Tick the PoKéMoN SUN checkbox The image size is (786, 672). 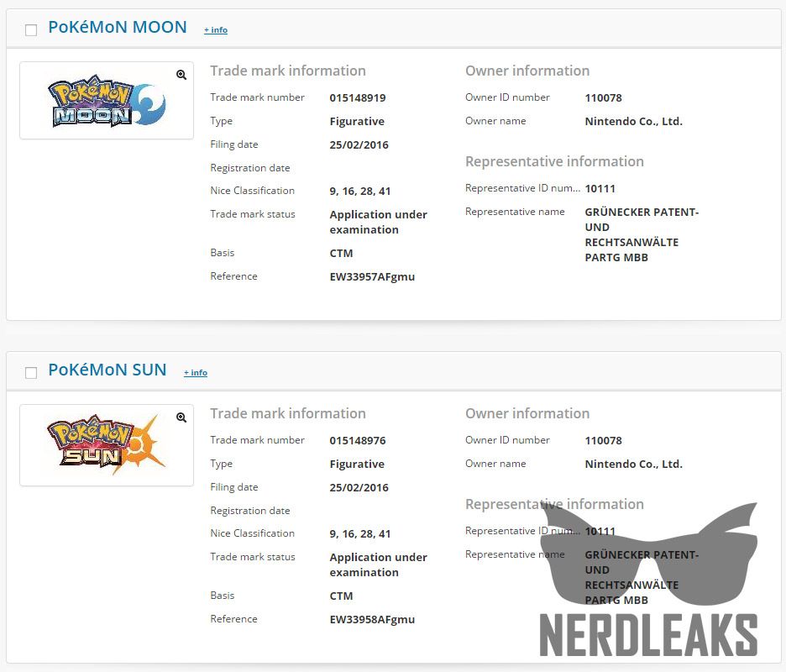tap(31, 373)
